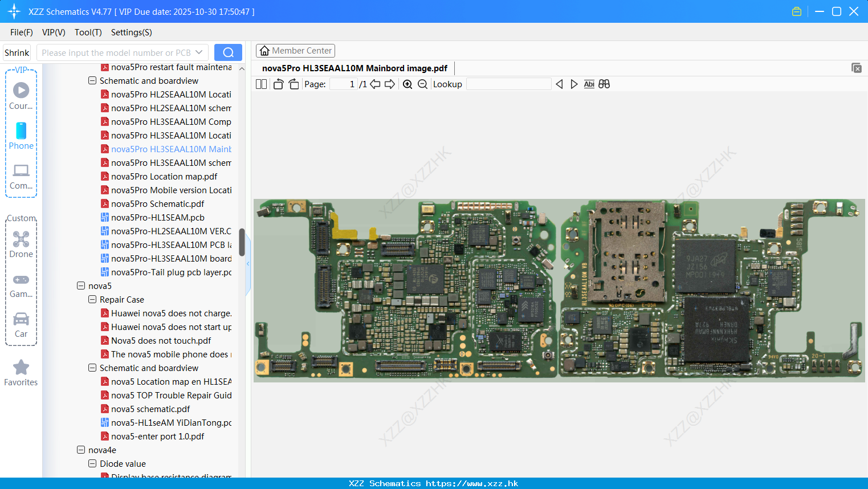
Task: Open Huawei nova5 does not start up pdf
Action: [166, 327]
